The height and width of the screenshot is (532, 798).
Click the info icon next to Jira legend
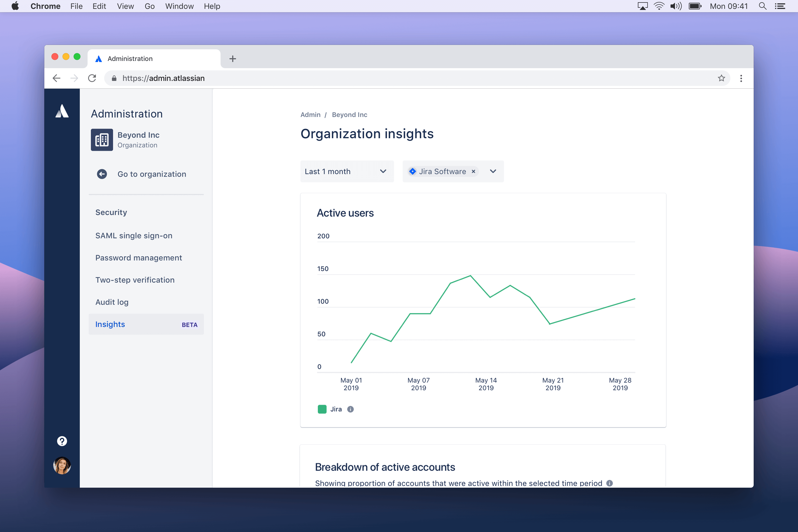coord(350,409)
